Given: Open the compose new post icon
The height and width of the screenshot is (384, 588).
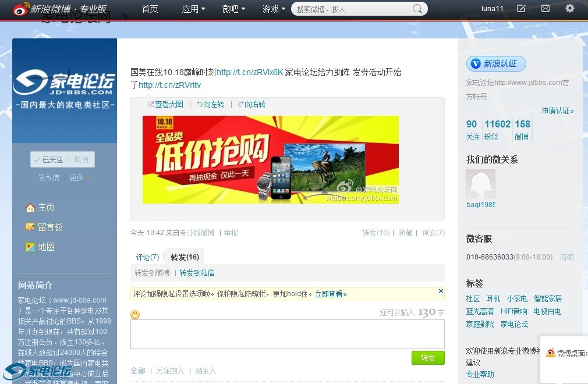Looking at the screenshot, I should point(521,8).
